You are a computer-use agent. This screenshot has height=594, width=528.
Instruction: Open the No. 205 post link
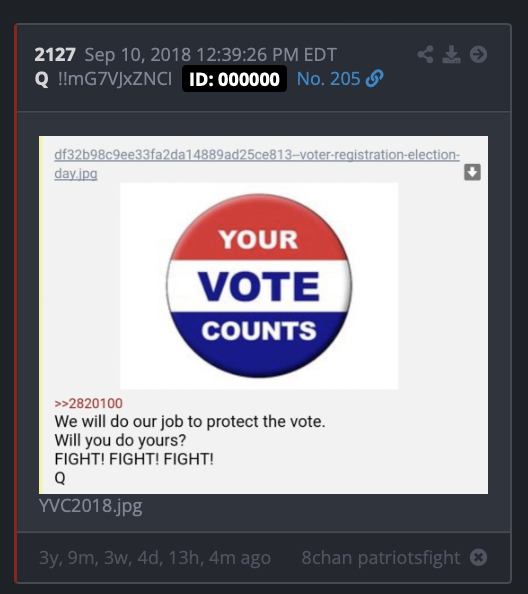pos(328,79)
